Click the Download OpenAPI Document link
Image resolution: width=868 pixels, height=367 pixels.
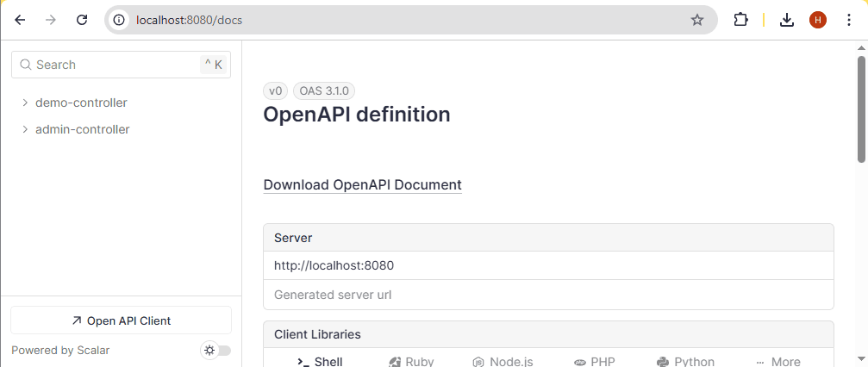363,185
